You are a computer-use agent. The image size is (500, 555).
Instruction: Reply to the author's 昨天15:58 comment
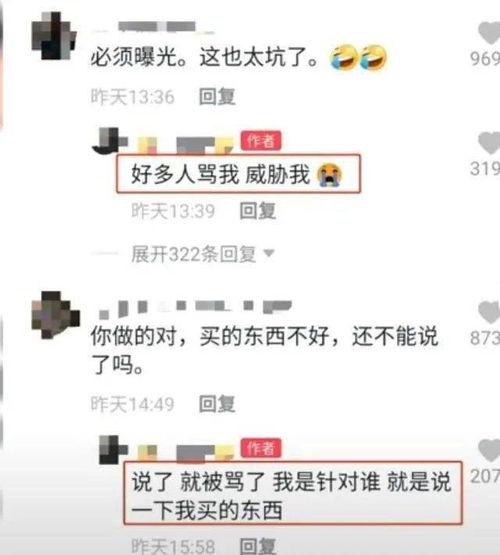[x=258, y=546]
